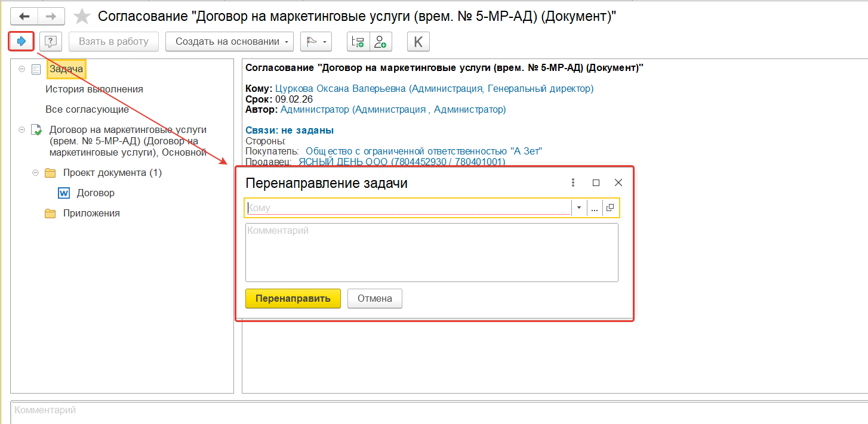This screenshot has height=424, width=868.
Task: Open the Word document Договор
Action: pos(96,193)
